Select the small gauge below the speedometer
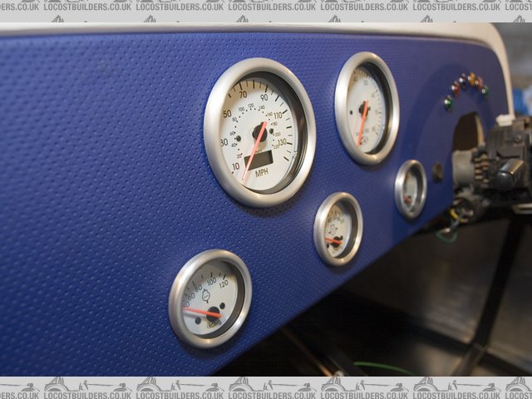Screen dimensions: 532x399 click(337, 229)
